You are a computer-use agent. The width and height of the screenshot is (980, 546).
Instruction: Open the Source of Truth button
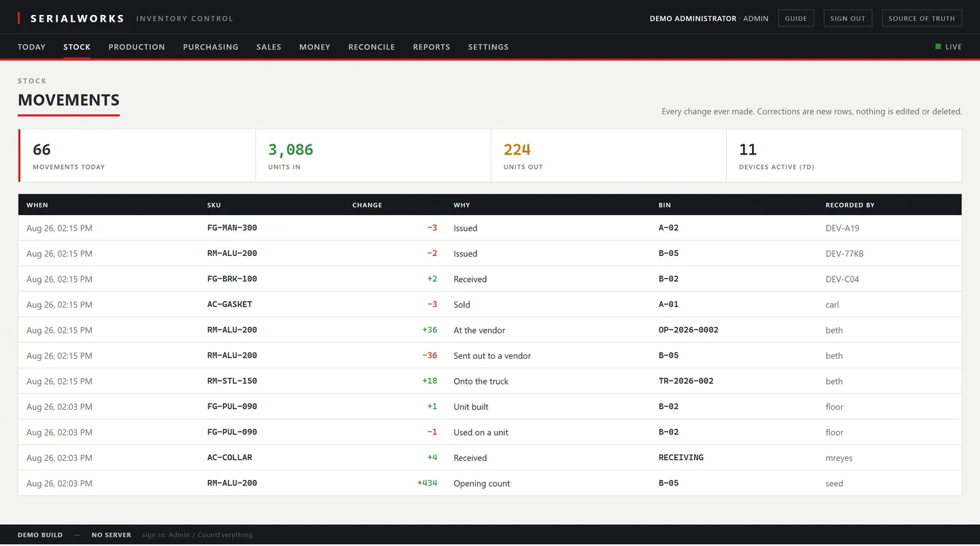pos(922,18)
